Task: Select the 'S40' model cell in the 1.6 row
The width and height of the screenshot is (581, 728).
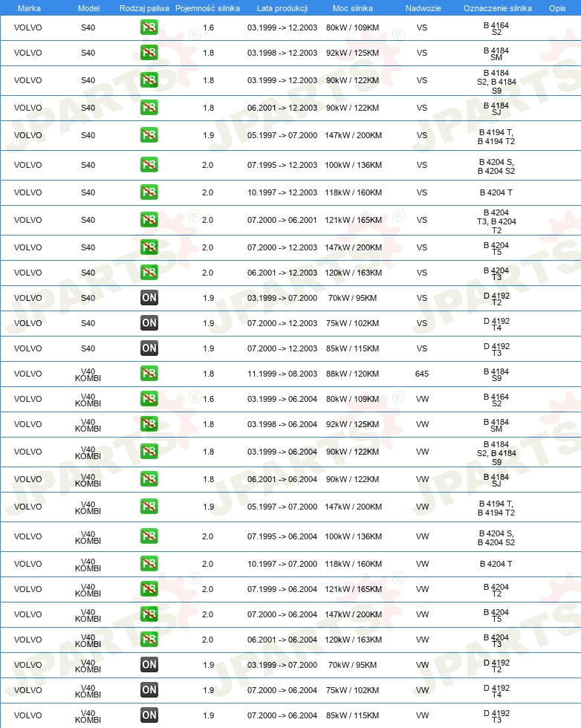Action: pos(88,27)
